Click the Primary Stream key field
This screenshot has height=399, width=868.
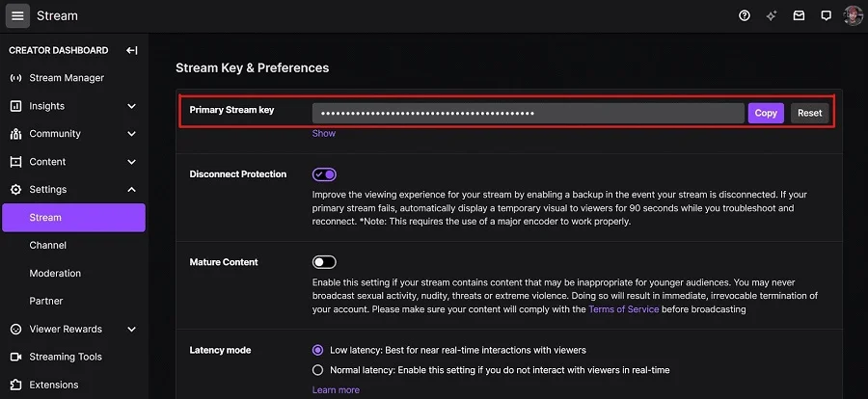[x=528, y=113]
